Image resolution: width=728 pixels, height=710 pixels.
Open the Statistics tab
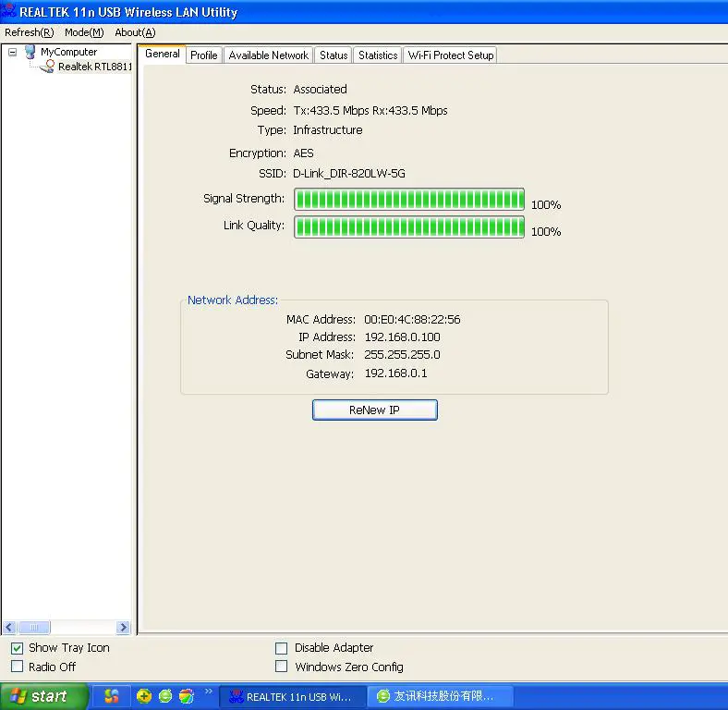click(x=378, y=55)
